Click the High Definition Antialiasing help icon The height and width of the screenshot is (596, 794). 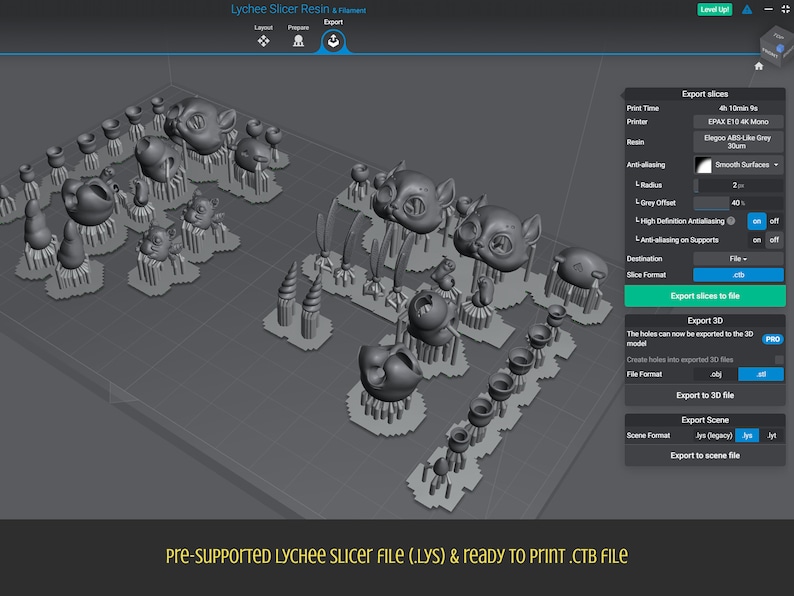[x=731, y=221]
